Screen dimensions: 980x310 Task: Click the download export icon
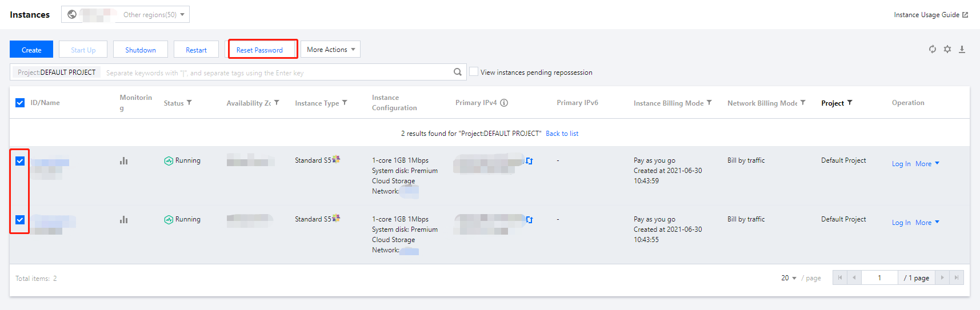[962, 49]
